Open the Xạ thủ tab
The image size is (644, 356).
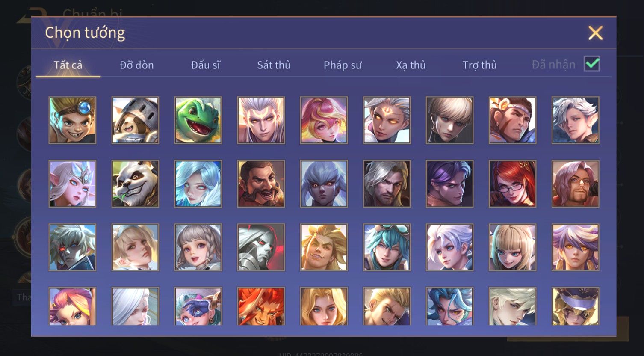(x=411, y=65)
